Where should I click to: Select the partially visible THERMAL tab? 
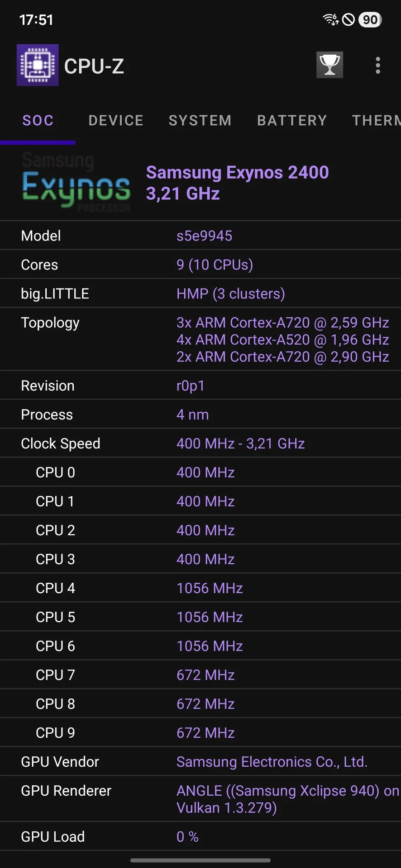tap(376, 120)
